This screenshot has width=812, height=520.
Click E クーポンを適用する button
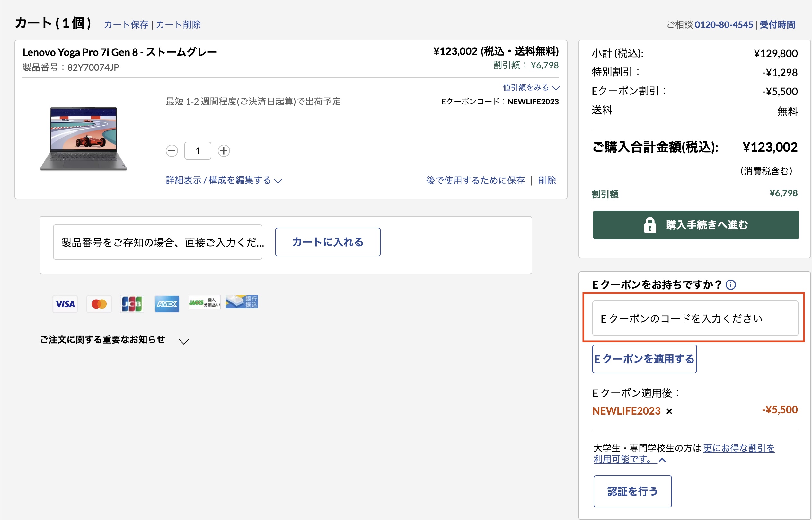coord(644,359)
